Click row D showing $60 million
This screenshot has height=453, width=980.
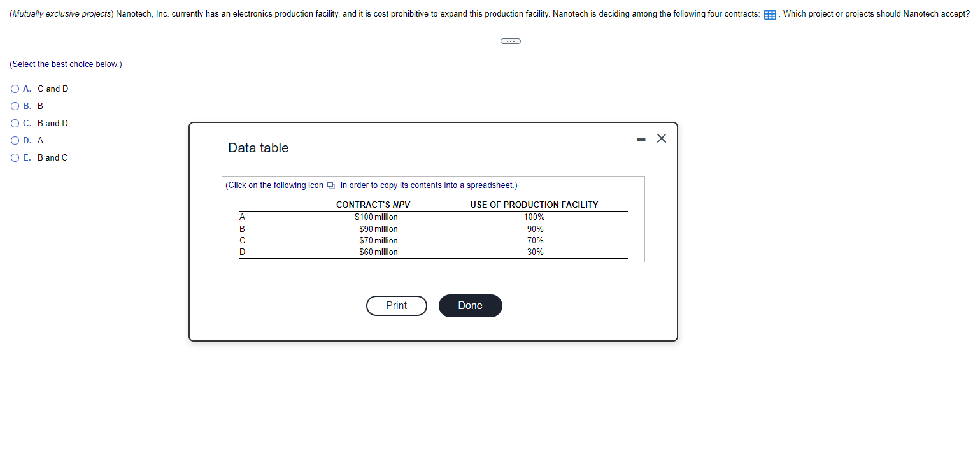point(378,252)
